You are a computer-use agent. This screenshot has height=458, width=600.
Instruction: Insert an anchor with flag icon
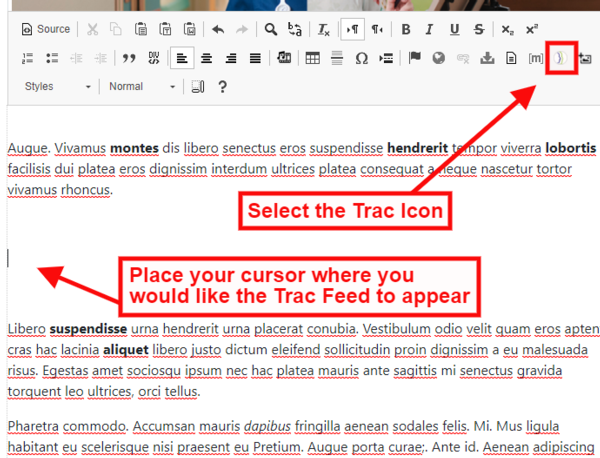pos(414,58)
